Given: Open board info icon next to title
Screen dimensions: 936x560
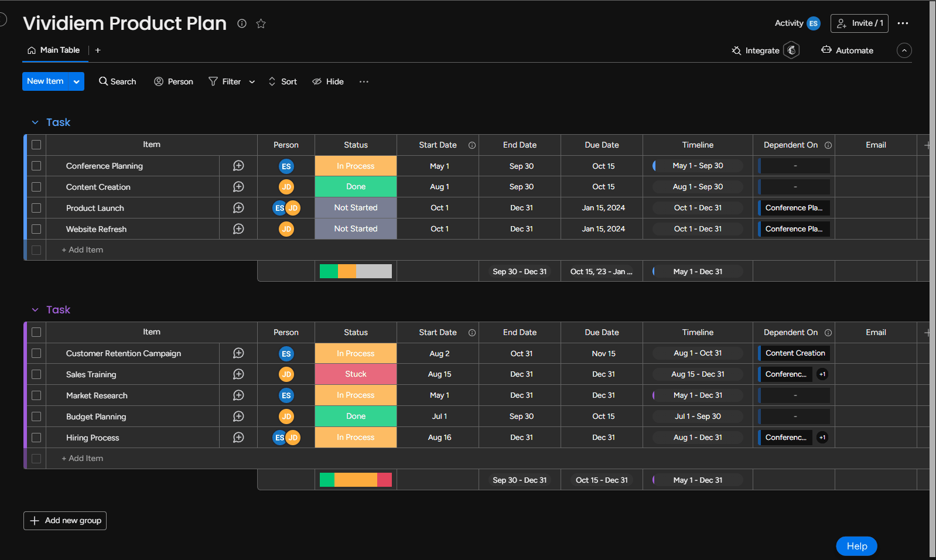Looking at the screenshot, I should (242, 23).
